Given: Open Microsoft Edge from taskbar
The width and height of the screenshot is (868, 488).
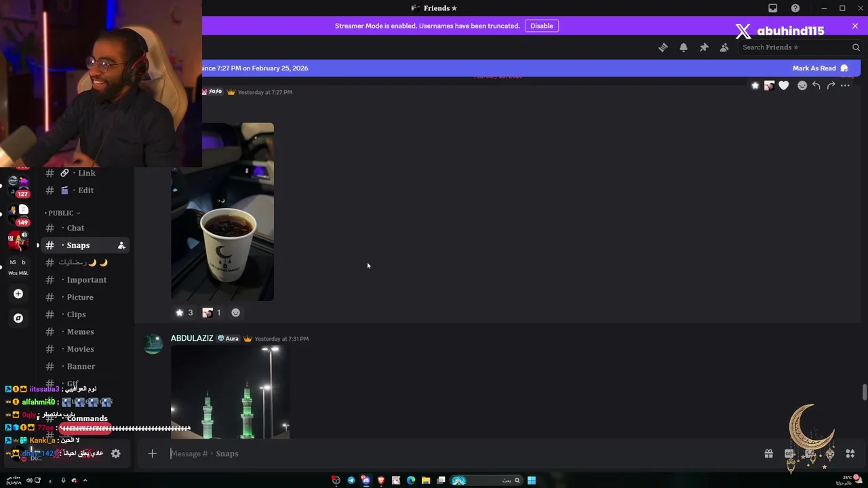Looking at the screenshot, I should (411, 481).
